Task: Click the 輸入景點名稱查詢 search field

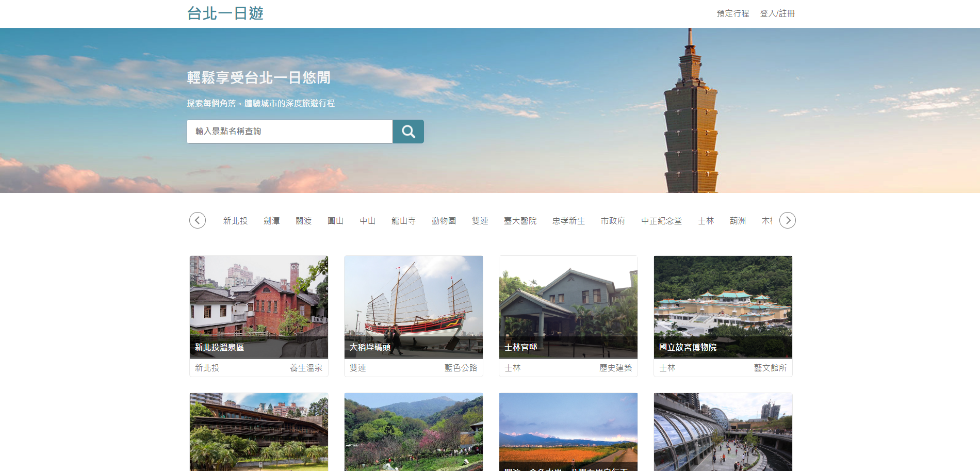Action: coord(290,132)
